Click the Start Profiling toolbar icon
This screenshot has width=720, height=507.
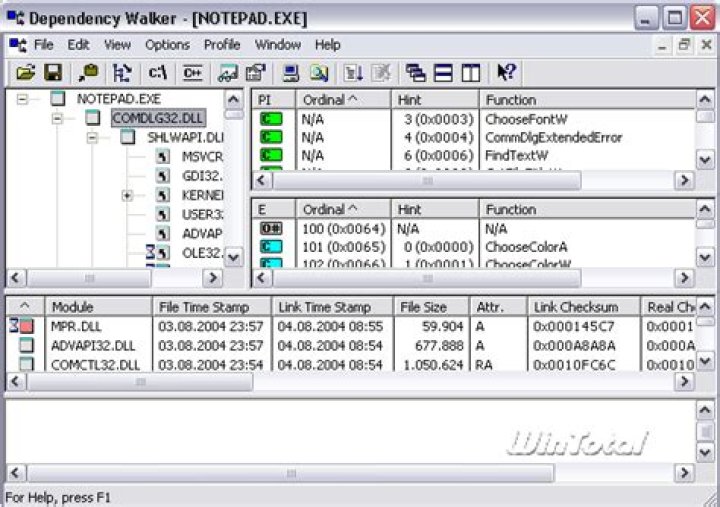click(354, 73)
